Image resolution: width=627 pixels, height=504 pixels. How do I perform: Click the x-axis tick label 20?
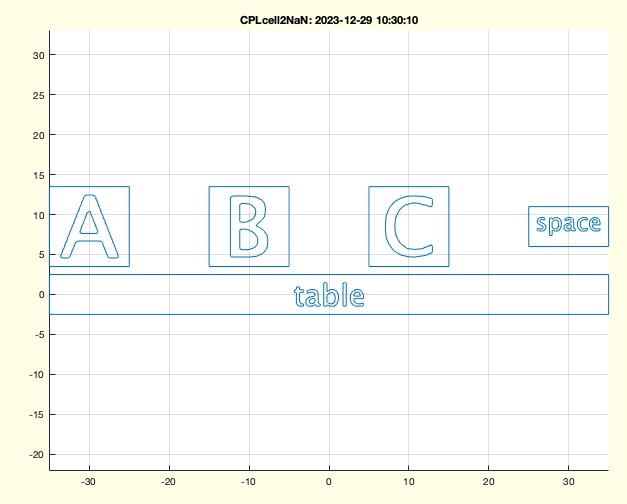488,481
